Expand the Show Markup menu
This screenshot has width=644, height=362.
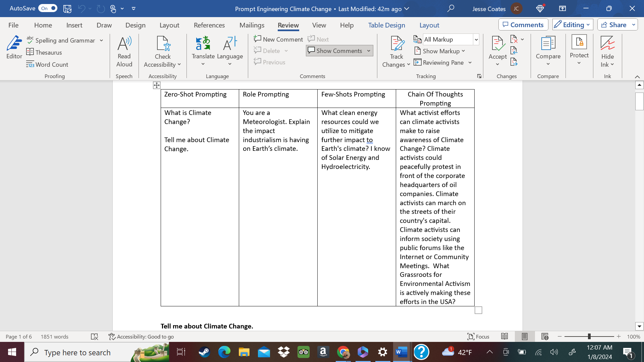pos(440,51)
